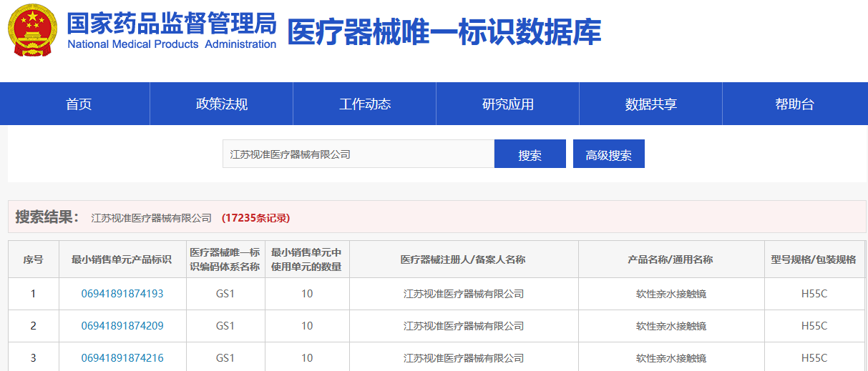This screenshot has width=868, height=371.
Task: Visit the 帮助台 menu item
Action: tap(794, 104)
